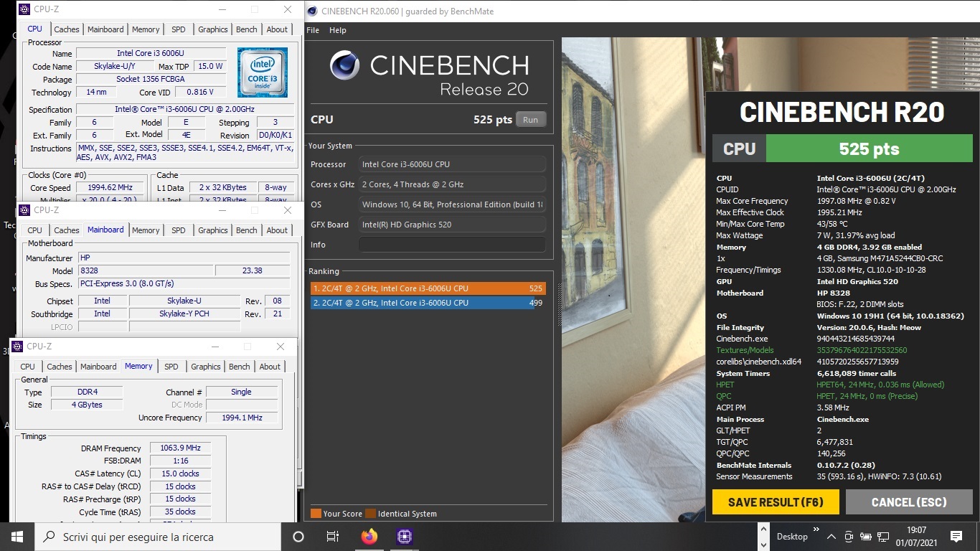Click SAVE RESULT (F6) button
Screen dimensions: 980x551
point(776,502)
